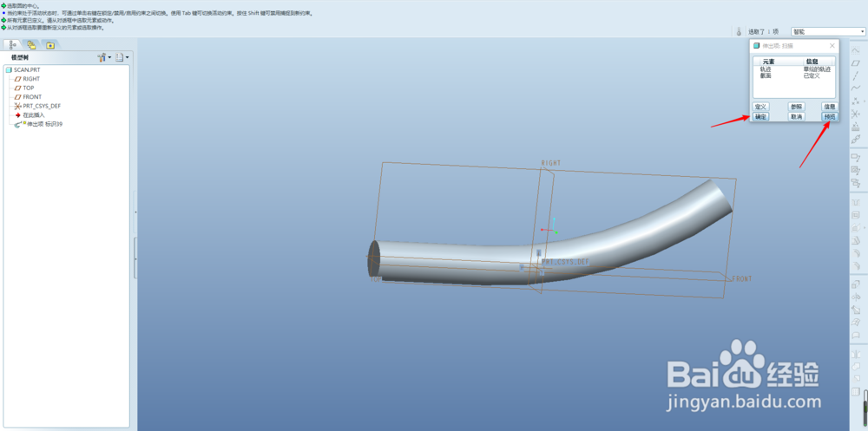Open the Analysis feature tool

tap(855, 126)
